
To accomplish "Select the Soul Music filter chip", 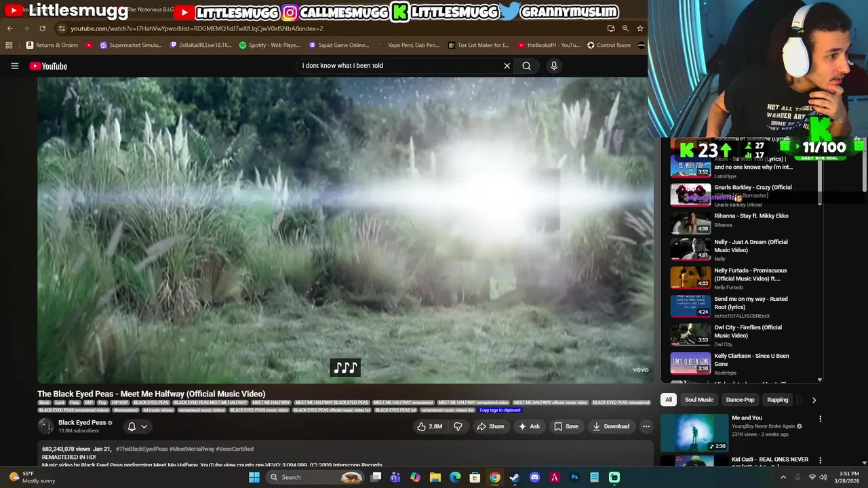I will tap(699, 400).
